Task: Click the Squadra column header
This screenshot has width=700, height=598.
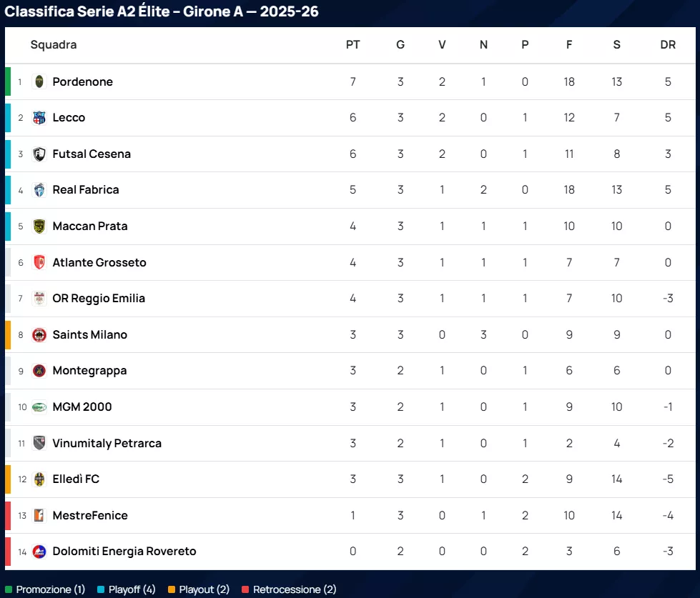Action: click(54, 45)
